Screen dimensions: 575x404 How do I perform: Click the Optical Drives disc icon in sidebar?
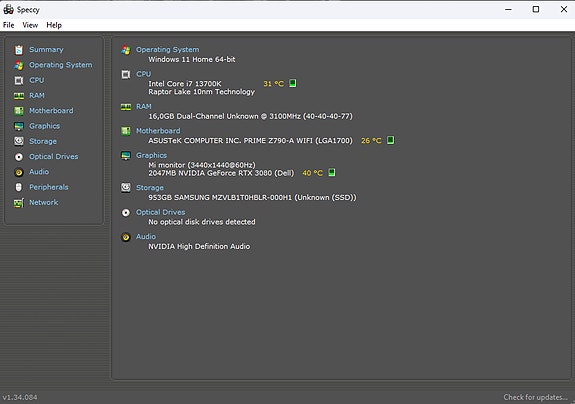coord(19,157)
